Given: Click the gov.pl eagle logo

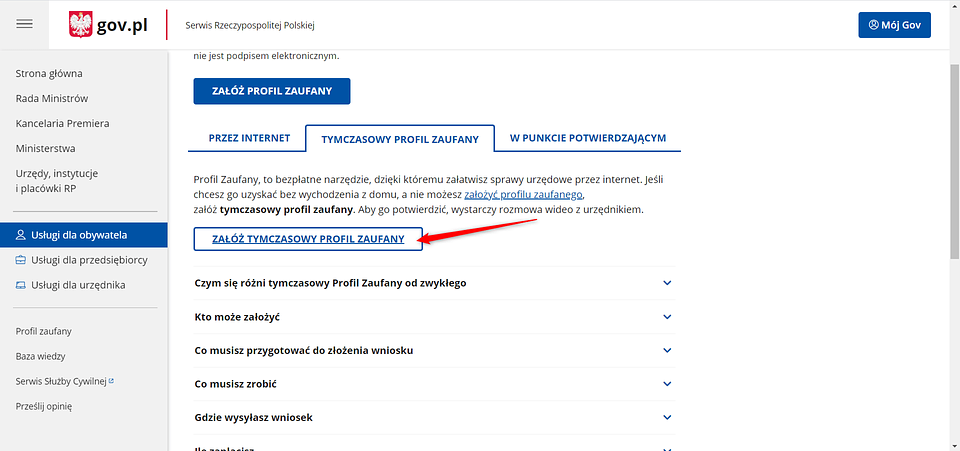Looking at the screenshot, I should pos(81,24).
